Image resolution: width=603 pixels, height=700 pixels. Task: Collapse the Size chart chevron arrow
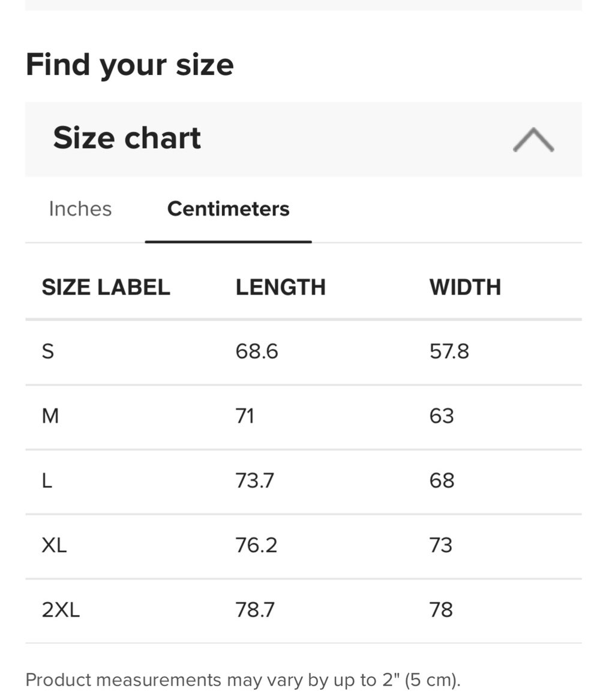(533, 140)
